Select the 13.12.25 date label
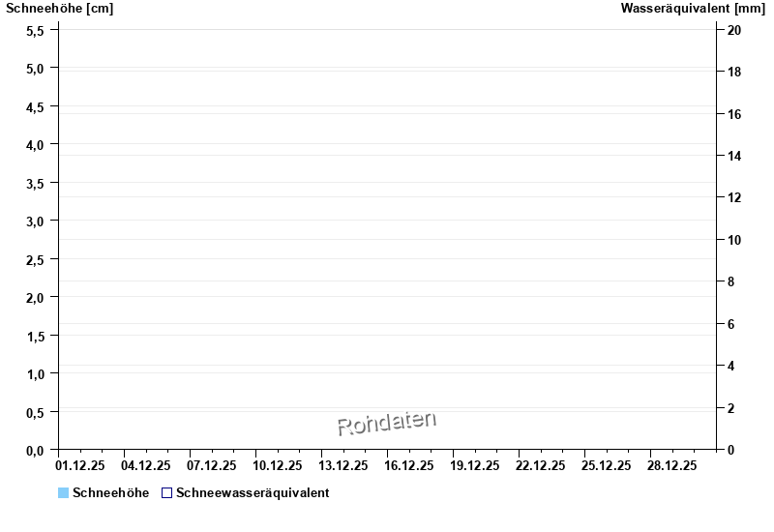The height and width of the screenshot is (532, 774). tap(343, 465)
